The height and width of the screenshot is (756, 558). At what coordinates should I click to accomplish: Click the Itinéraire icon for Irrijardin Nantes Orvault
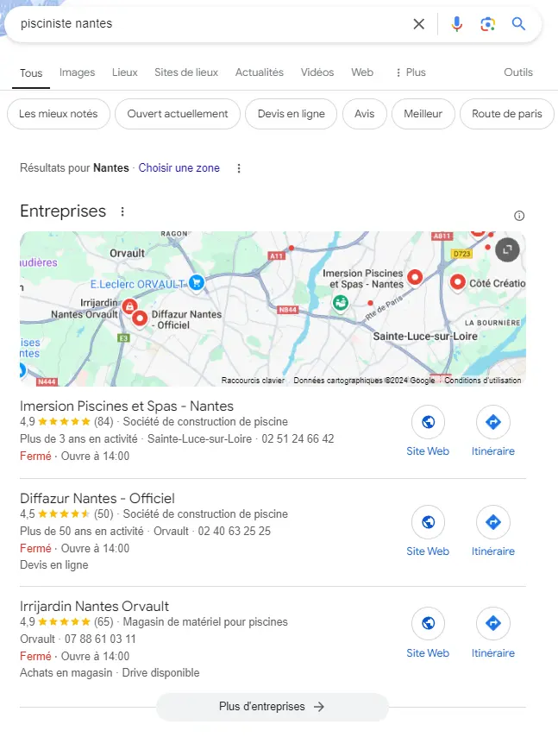click(x=492, y=623)
